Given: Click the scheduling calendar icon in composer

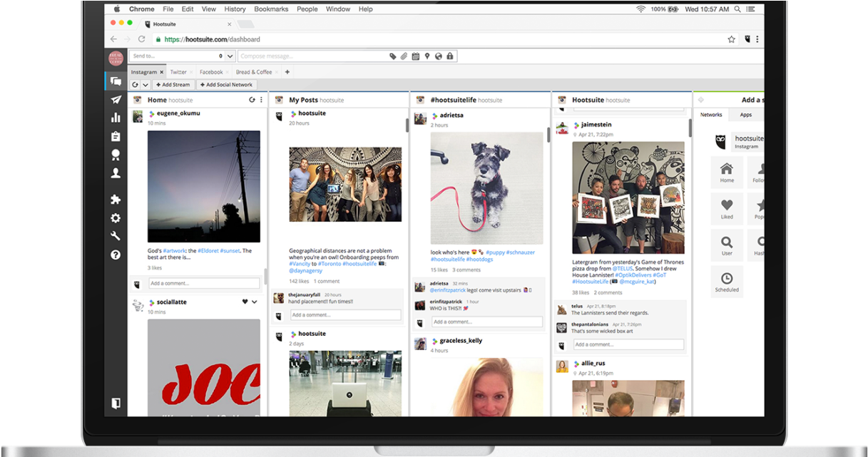Looking at the screenshot, I should (416, 56).
